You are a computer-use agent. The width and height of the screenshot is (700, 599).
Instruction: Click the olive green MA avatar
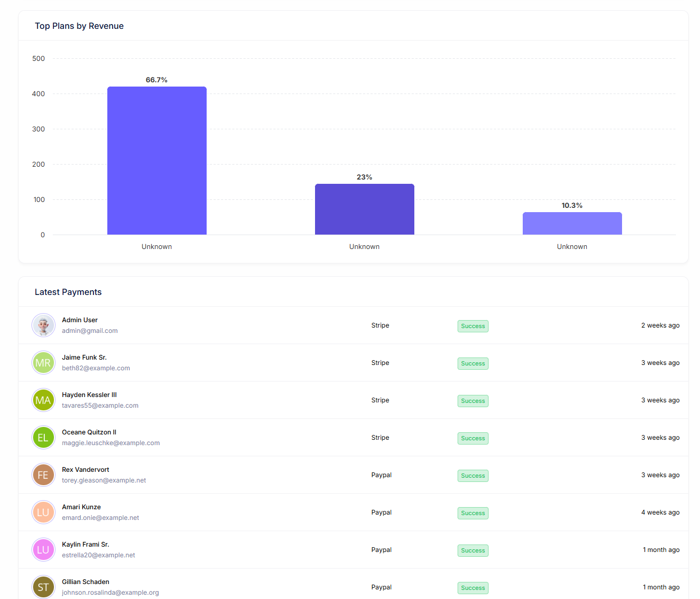pyautogui.click(x=43, y=400)
